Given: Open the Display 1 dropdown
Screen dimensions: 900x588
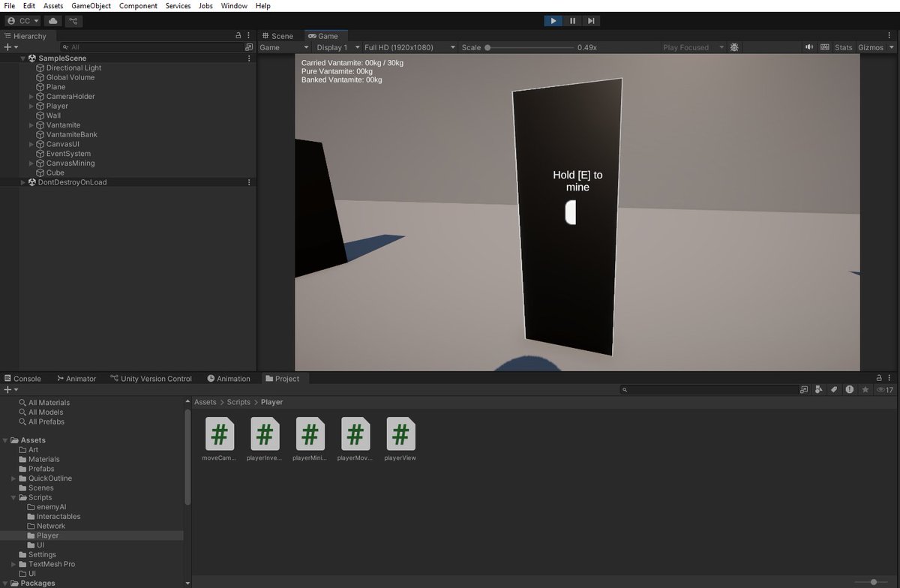Looking at the screenshot, I should [337, 47].
